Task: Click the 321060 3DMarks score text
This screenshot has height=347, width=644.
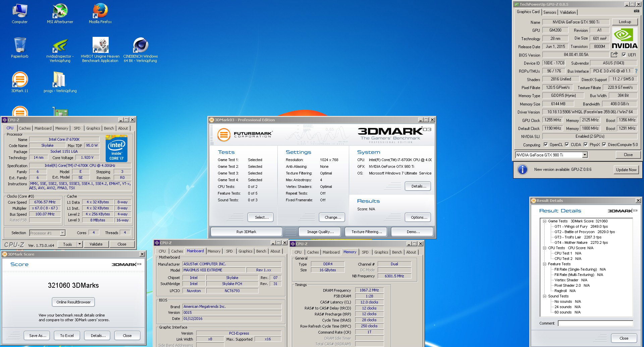Action: point(73,285)
